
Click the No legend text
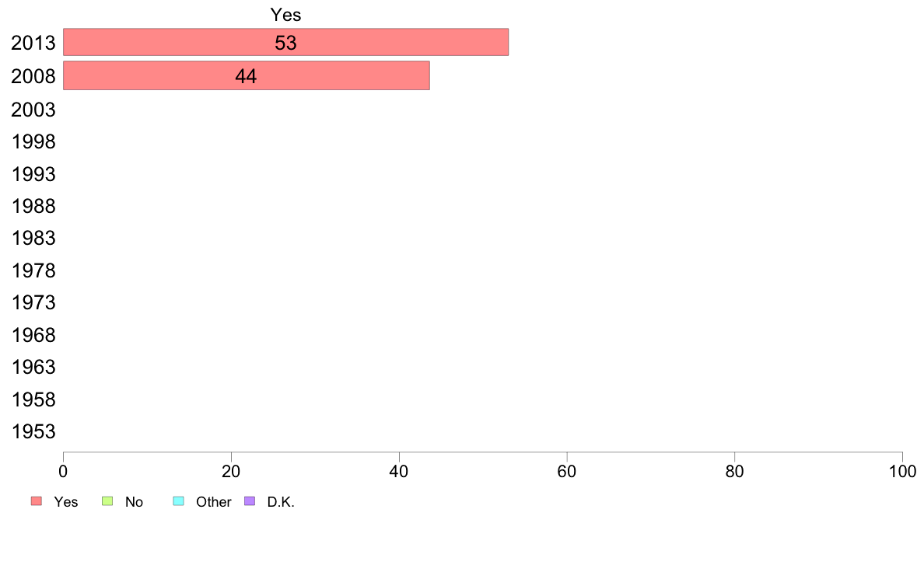click(134, 502)
